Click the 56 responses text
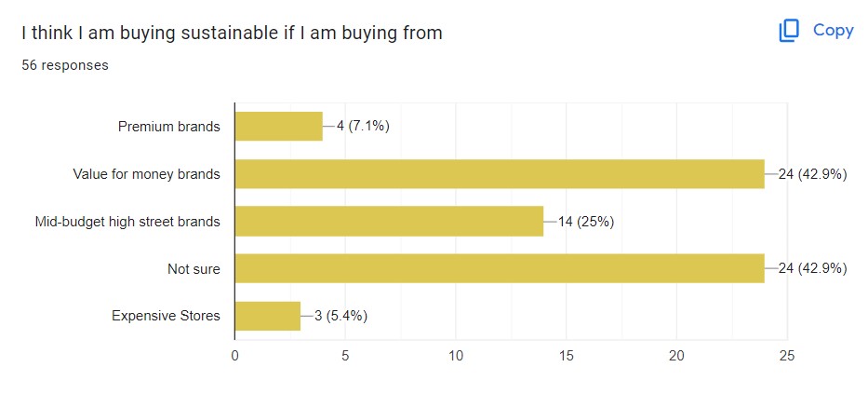The width and height of the screenshot is (868, 394). [65, 65]
